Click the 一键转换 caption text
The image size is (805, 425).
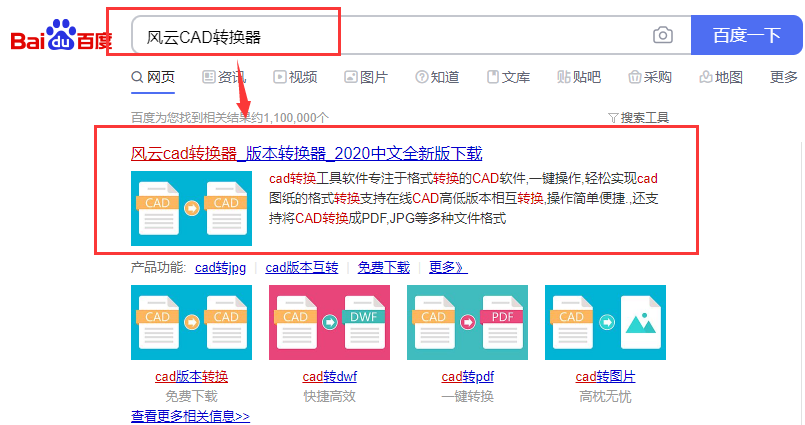[x=467, y=396]
